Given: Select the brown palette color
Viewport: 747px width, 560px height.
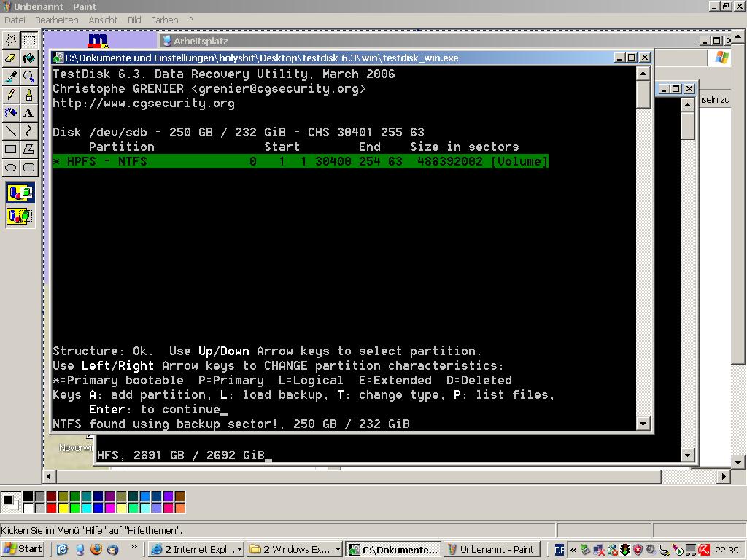Looking at the screenshot, I should pos(179,496).
